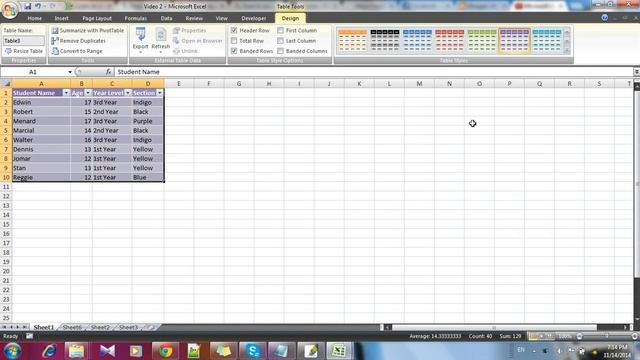Switch to the Developer ribbon tab
This screenshot has width=640, height=360.
254,18
